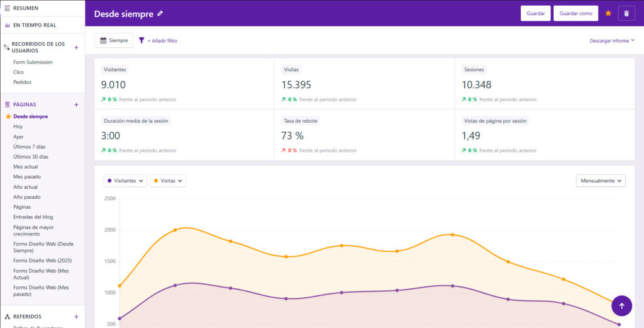The height and width of the screenshot is (328, 644).
Task: Open Form Submission journey
Action: (x=33, y=62)
